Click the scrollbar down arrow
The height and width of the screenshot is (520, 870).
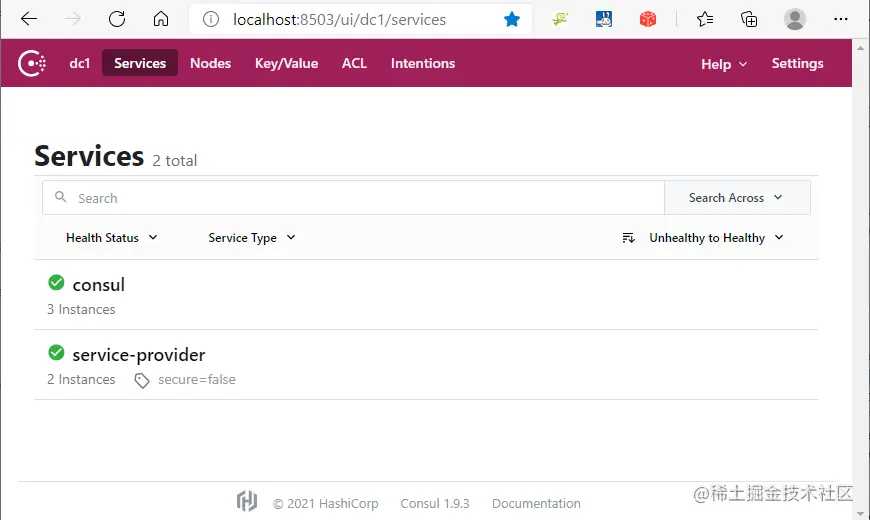pyautogui.click(x=861, y=514)
